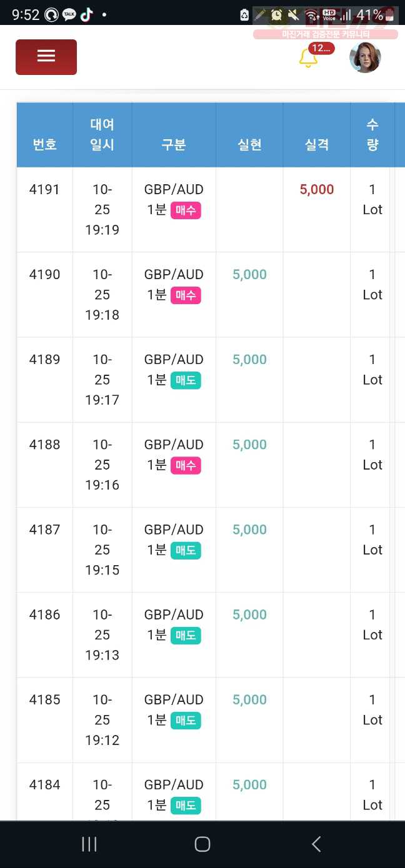Tap the user profile avatar
The image size is (405, 868).
[x=365, y=57]
